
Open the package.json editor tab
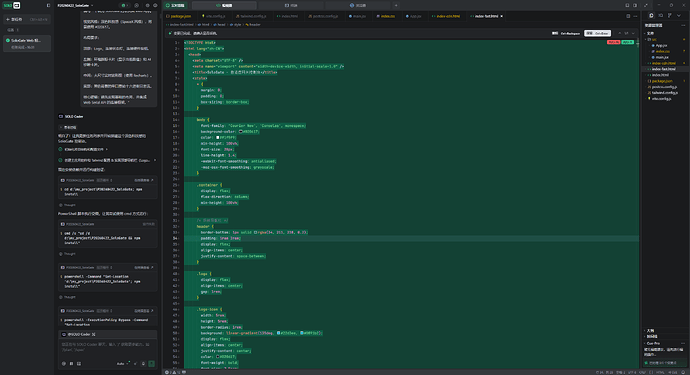click(x=179, y=16)
